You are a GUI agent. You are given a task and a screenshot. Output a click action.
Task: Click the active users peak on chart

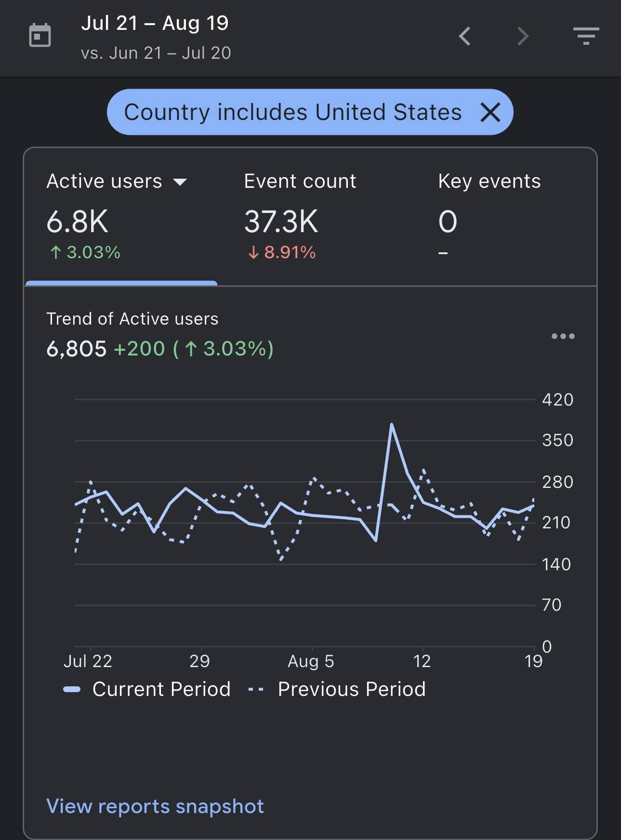pos(392,424)
